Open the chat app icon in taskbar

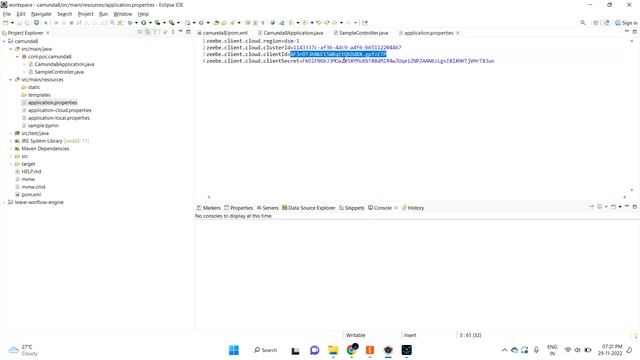pyautogui.click(x=314, y=350)
